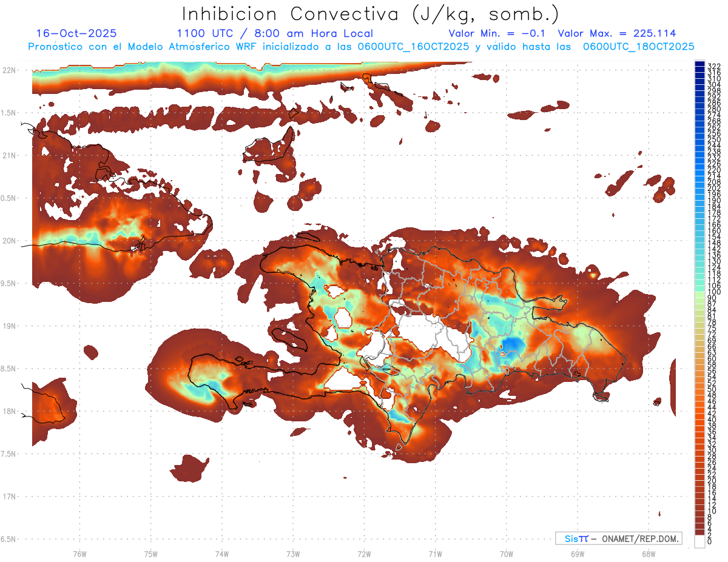The width and height of the screenshot is (728, 562).
Task: Click the title 'Inhibicion Convectiva (J/kg, somb.)'
Action: [x=371, y=14]
